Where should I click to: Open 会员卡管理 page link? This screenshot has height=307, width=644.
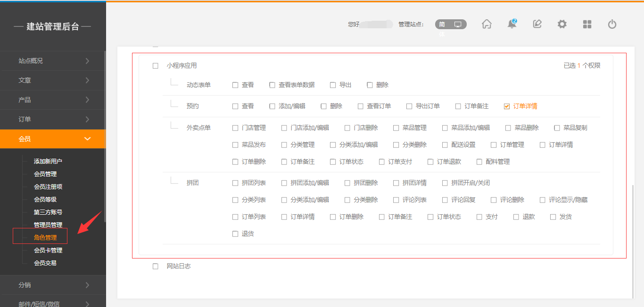pos(48,250)
